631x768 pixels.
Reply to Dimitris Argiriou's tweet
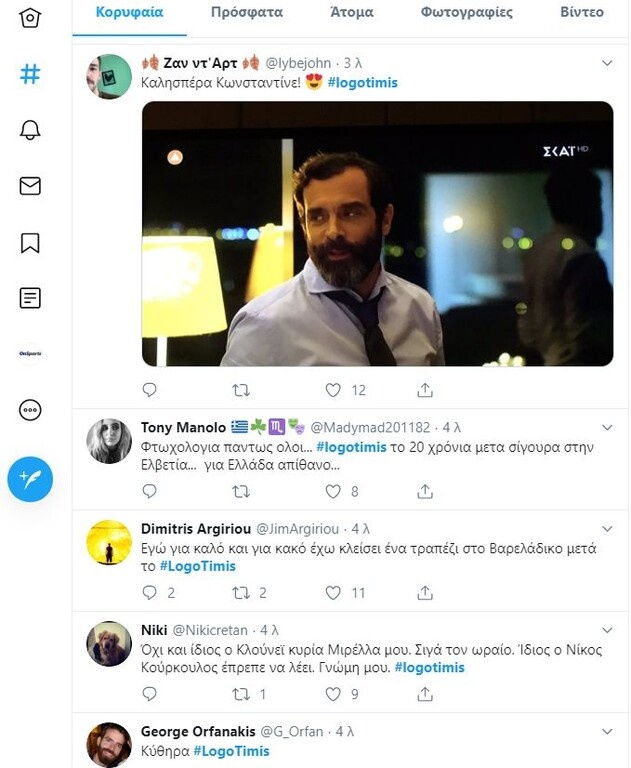point(150,593)
